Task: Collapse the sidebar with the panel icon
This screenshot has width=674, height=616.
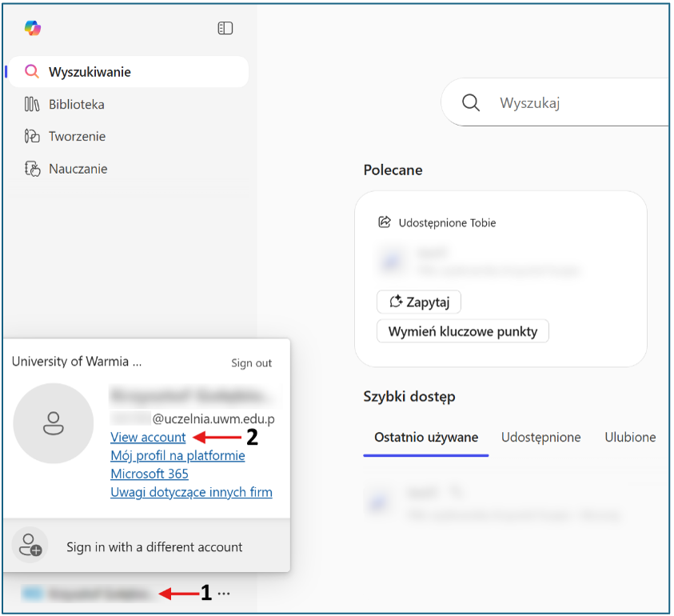Action: pos(225,28)
